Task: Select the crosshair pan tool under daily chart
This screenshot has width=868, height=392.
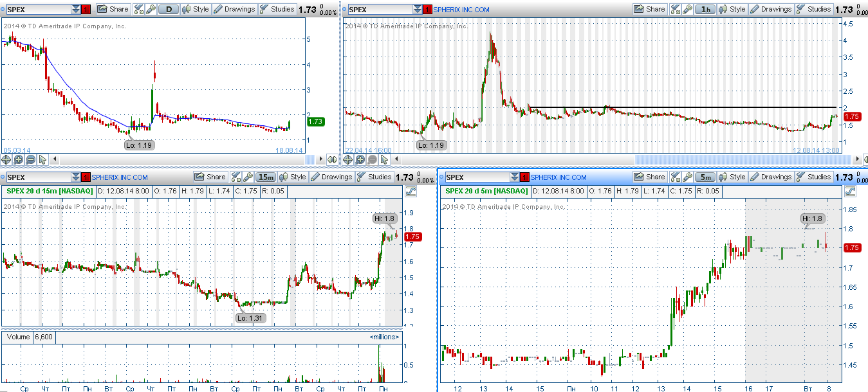Action: point(6,159)
